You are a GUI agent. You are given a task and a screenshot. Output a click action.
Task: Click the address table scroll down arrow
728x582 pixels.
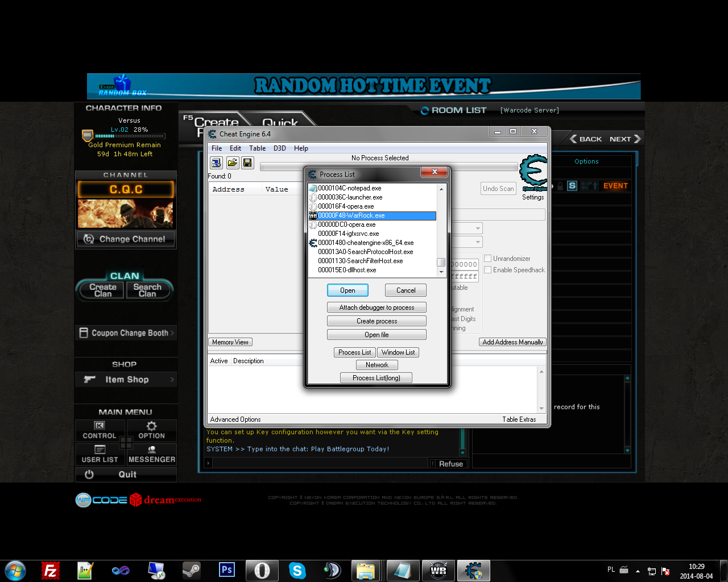click(541, 408)
